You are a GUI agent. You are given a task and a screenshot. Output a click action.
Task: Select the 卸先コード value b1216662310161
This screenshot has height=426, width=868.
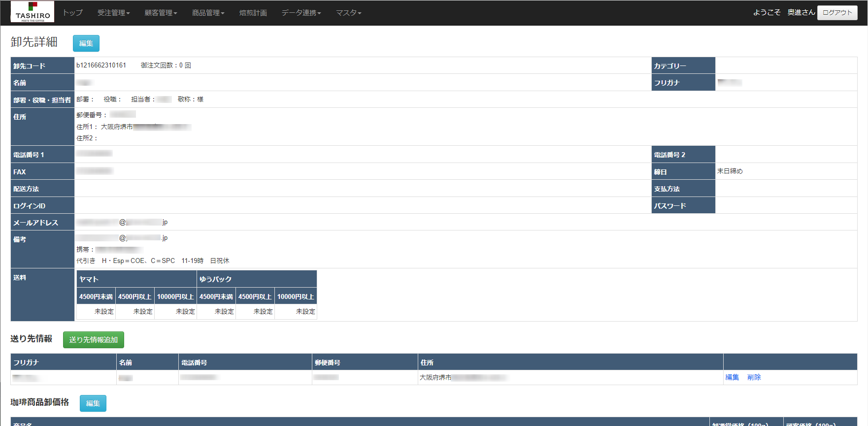101,66
